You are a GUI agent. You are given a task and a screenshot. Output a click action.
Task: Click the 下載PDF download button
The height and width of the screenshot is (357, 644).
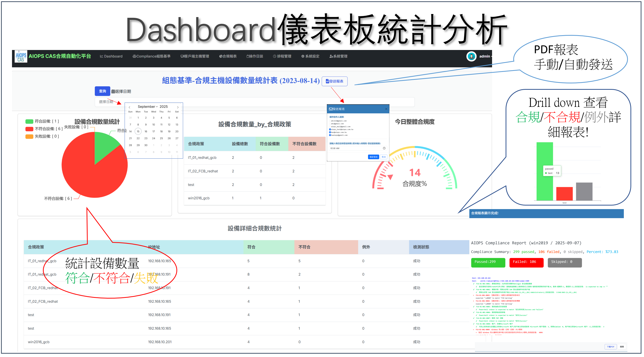click(611, 347)
